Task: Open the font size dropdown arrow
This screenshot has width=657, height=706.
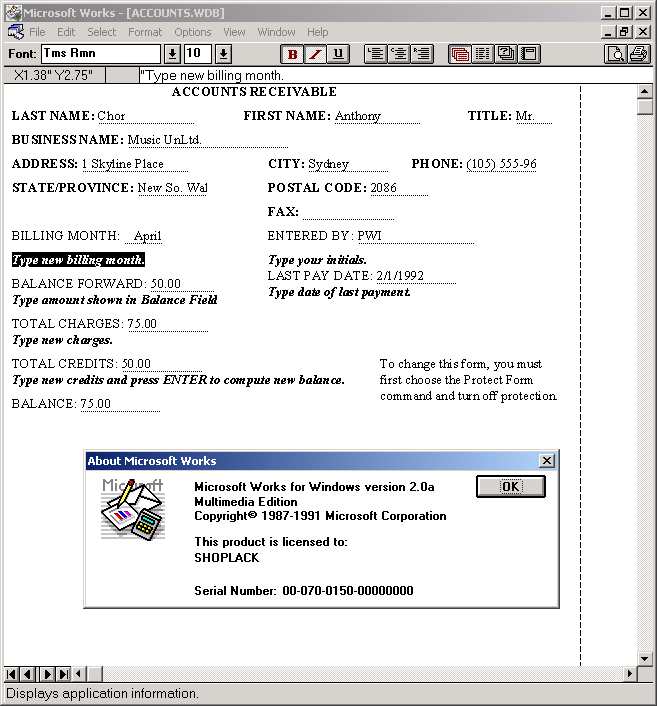Action: pos(223,54)
